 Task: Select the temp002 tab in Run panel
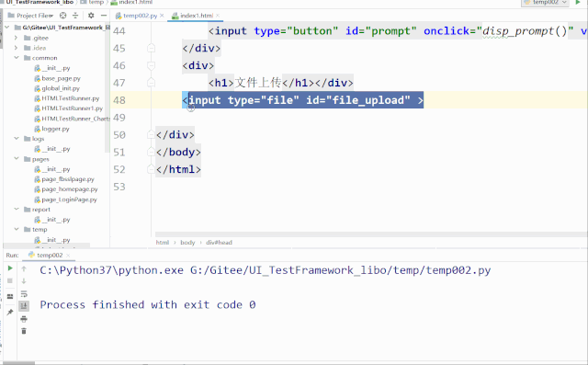(50, 255)
